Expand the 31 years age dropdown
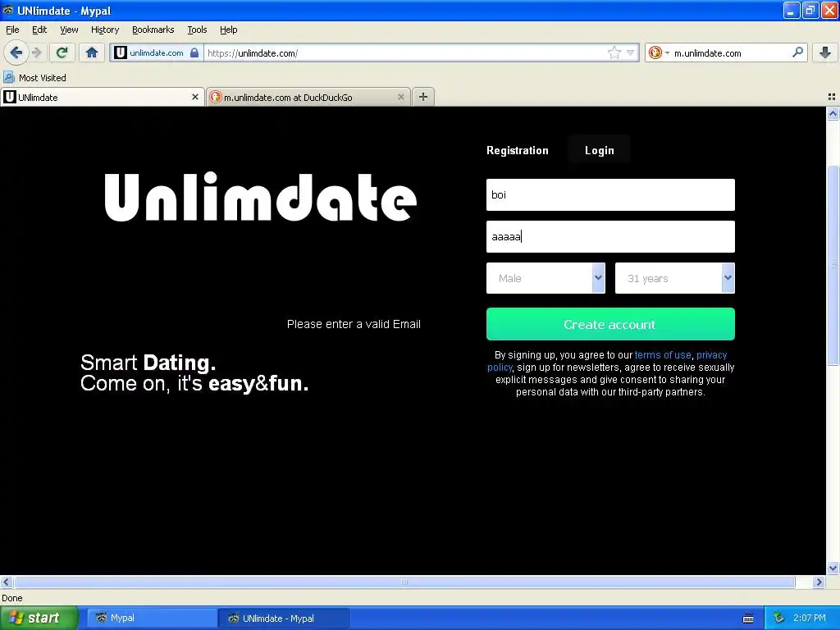The width and height of the screenshot is (840, 630). (x=674, y=278)
